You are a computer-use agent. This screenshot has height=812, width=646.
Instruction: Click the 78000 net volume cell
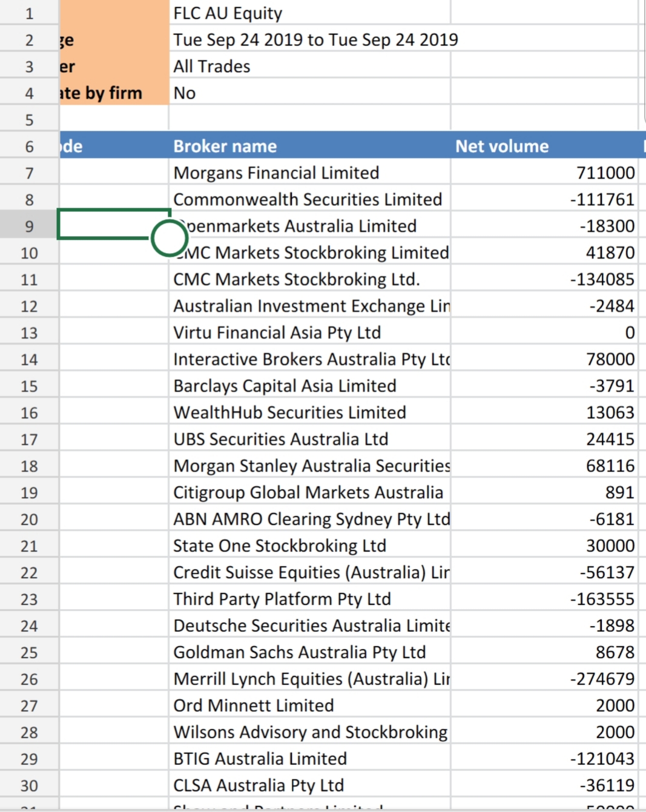click(544, 359)
